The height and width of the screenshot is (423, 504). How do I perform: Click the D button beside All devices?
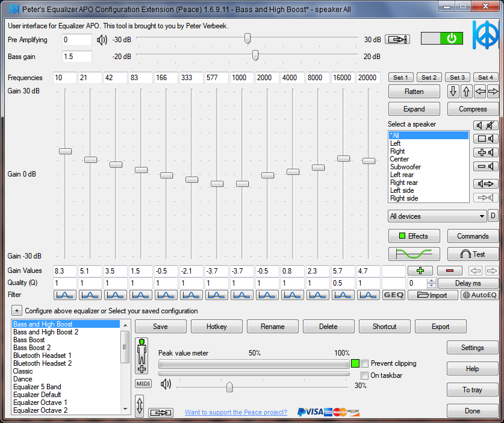(x=493, y=216)
